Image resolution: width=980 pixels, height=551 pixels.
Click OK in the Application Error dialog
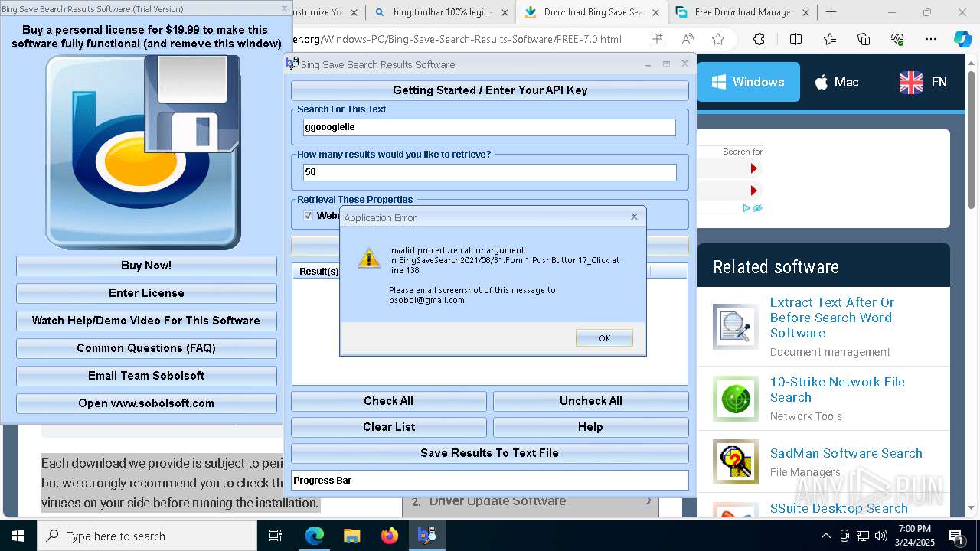coord(604,338)
